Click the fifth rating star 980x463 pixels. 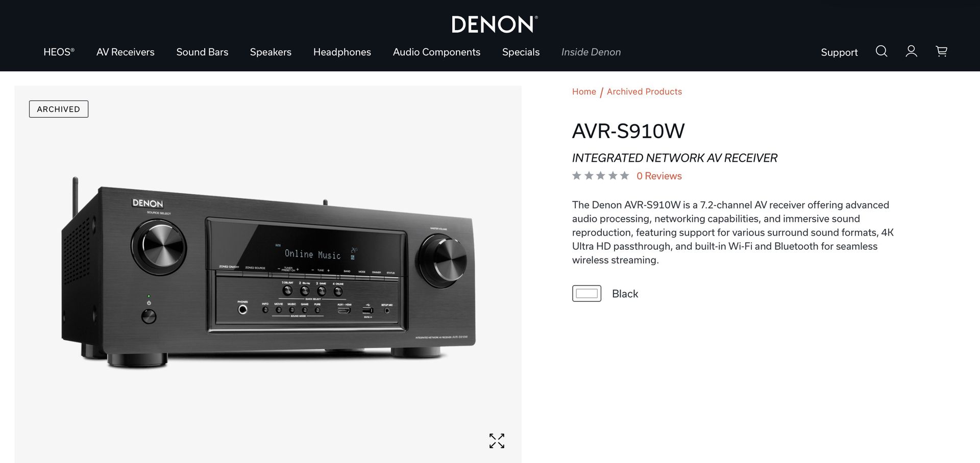click(624, 176)
